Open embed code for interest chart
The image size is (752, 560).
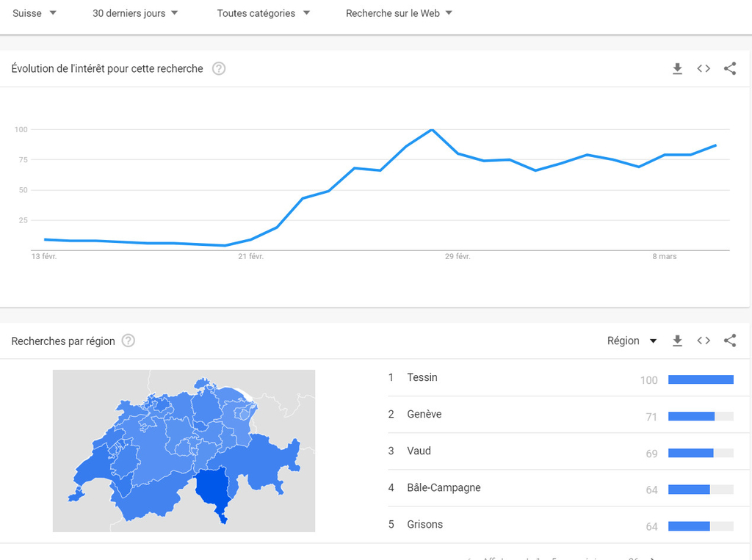point(704,69)
